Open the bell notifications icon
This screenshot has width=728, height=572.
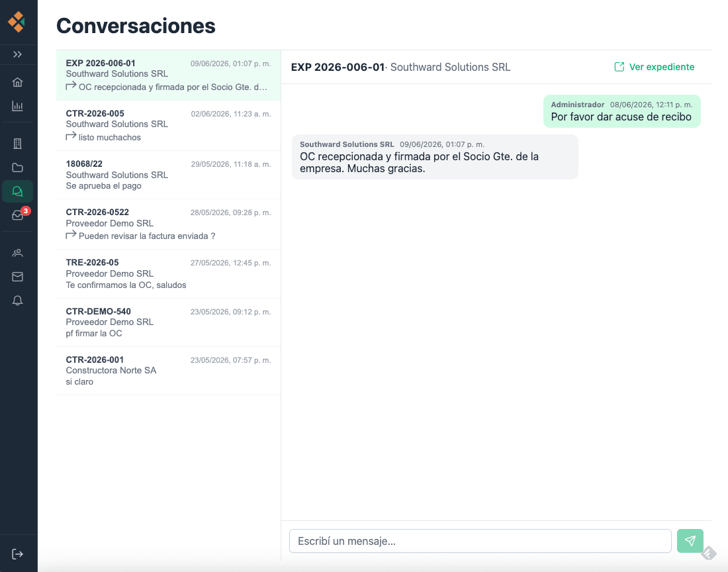click(17, 301)
